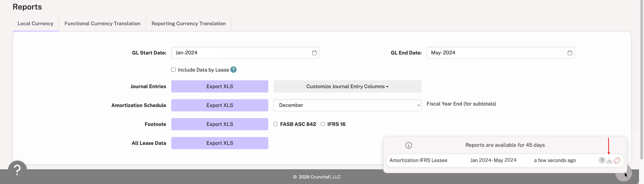
Task: Download the Amortization IFRS Lessee report
Action: tap(609, 161)
